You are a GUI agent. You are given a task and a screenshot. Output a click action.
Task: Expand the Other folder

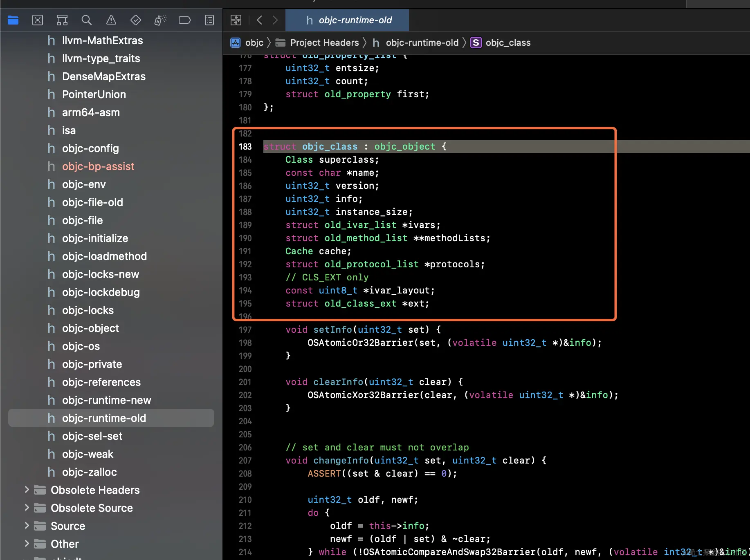pyautogui.click(x=27, y=544)
